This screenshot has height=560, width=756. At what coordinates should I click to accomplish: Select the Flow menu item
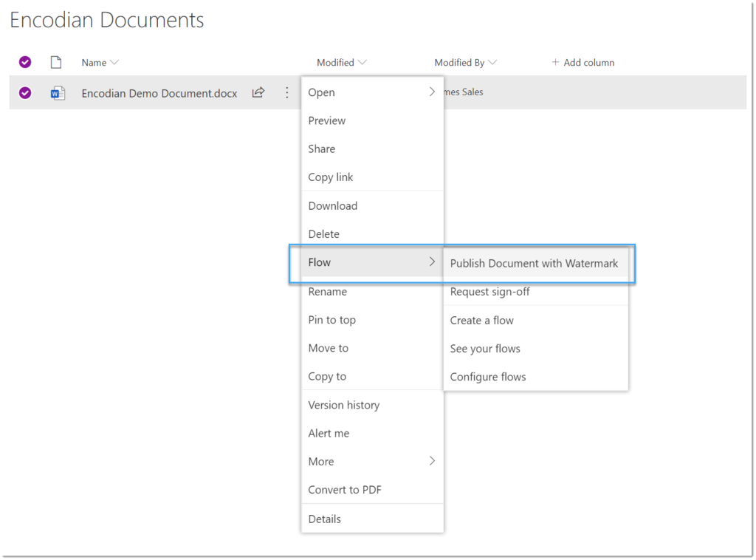click(372, 262)
